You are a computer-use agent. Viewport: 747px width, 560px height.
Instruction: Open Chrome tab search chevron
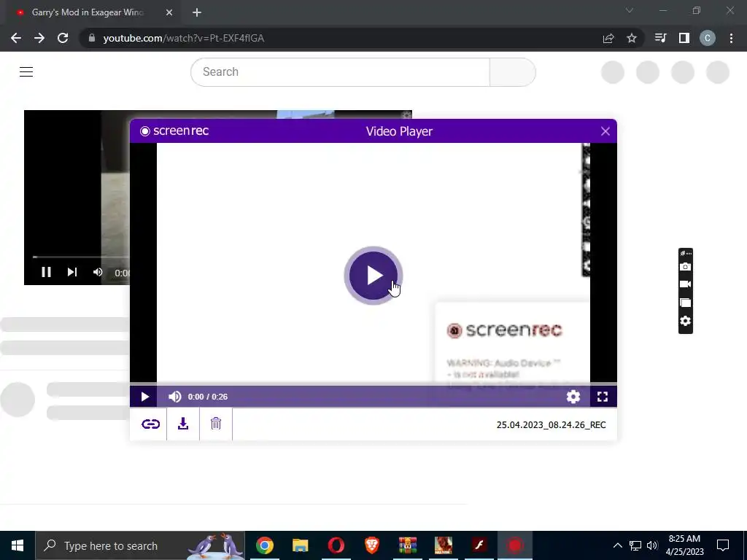[x=630, y=10]
